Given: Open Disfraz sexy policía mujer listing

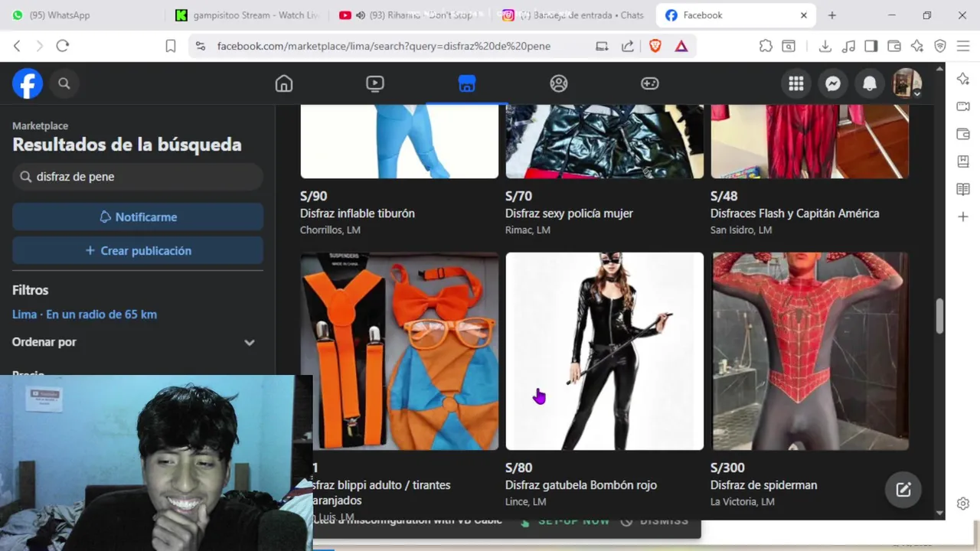Looking at the screenshot, I should pos(569,214).
